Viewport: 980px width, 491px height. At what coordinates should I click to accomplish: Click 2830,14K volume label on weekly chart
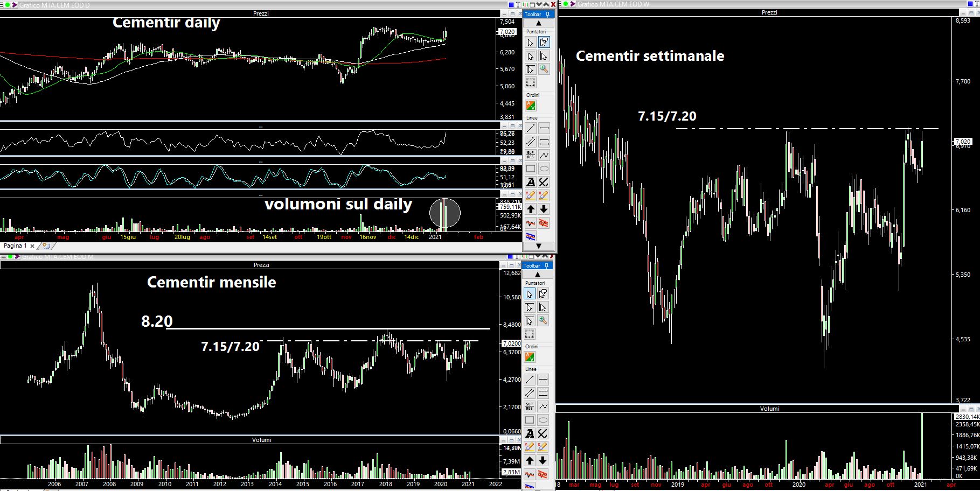(x=967, y=417)
